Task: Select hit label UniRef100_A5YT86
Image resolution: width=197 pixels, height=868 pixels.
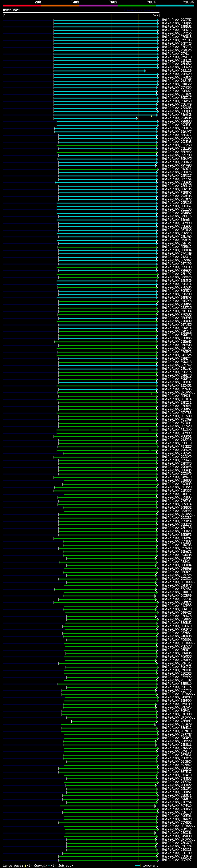Action: pos(176,40)
